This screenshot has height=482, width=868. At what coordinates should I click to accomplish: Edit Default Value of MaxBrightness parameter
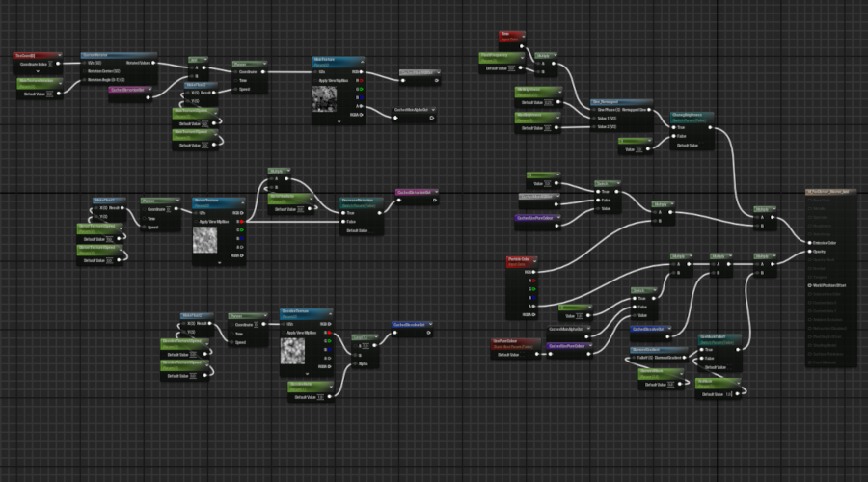[548, 128]
